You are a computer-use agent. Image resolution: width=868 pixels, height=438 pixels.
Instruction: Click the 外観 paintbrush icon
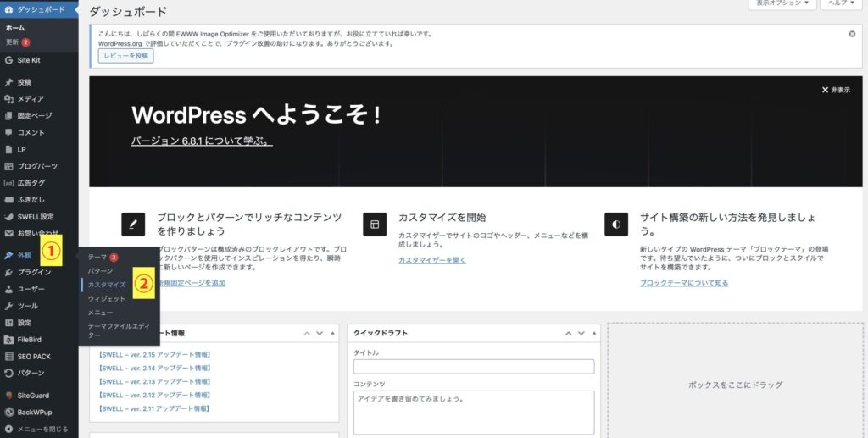(x=8, y=256)
